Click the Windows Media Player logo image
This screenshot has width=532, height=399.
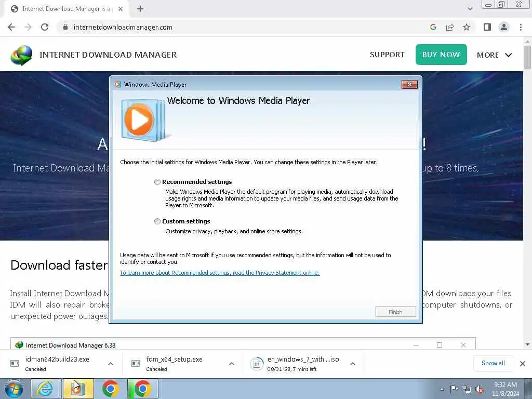[143, 121]
